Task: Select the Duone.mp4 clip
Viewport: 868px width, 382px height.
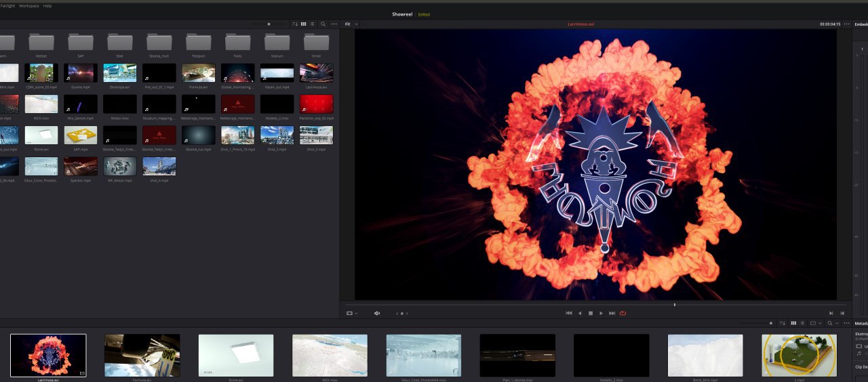Action: [x=81, y=73]
